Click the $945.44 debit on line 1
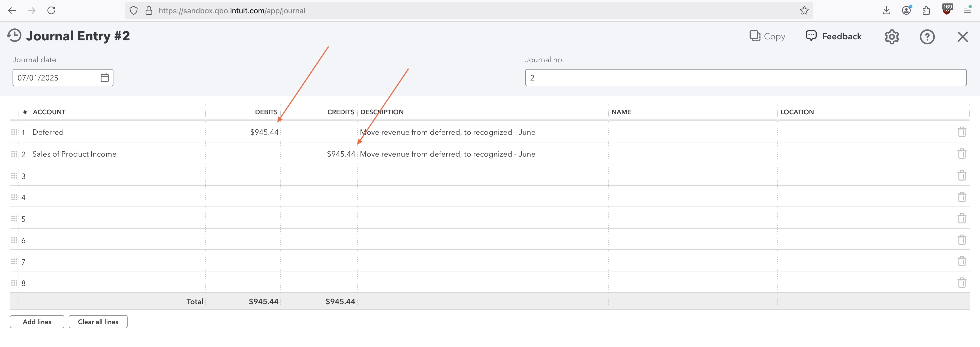Viewport: 980px width, 347px height. click(264, 132)
